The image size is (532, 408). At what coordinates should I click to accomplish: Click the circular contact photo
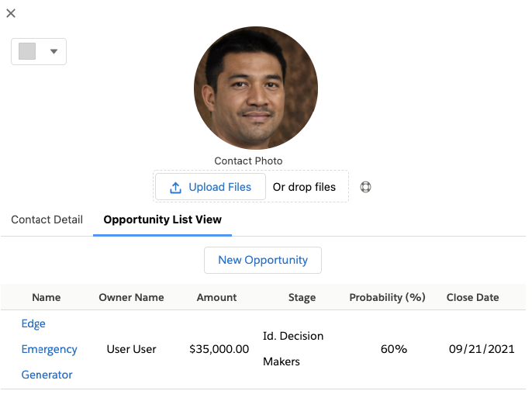tap(256, 88)
